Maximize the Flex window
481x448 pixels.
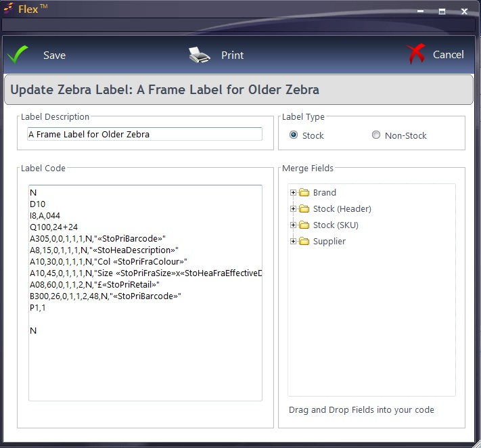(442, 12)
